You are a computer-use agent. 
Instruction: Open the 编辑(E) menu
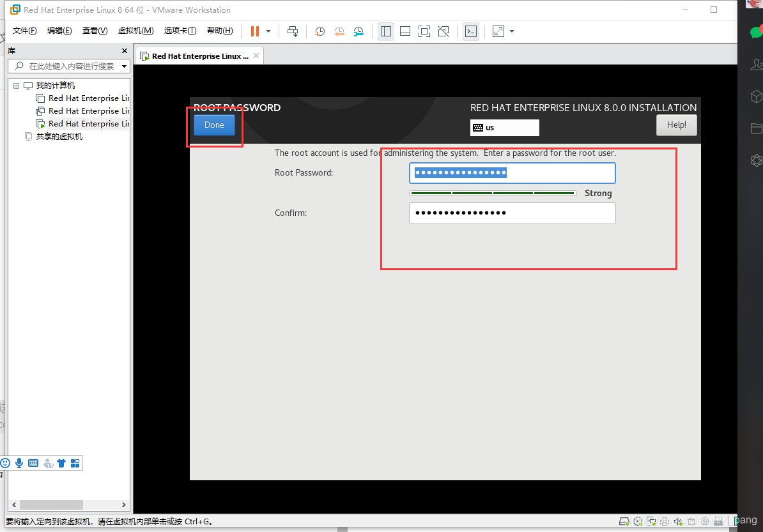[59, 31]
